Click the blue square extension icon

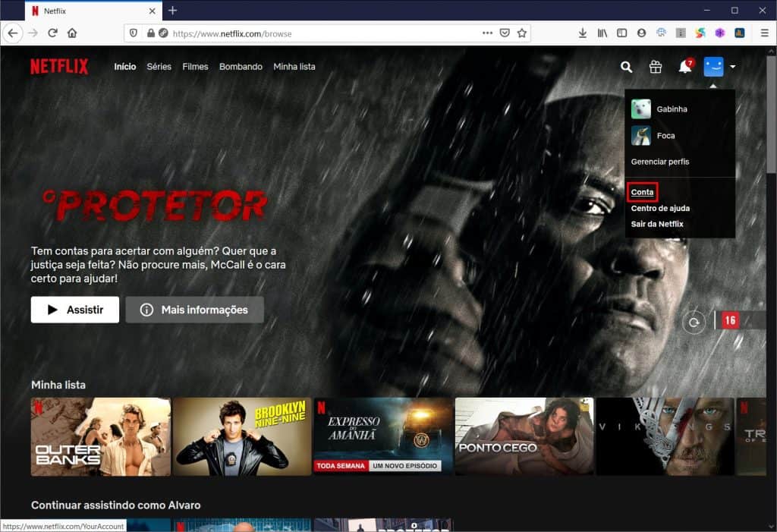(x=739, y=33)
